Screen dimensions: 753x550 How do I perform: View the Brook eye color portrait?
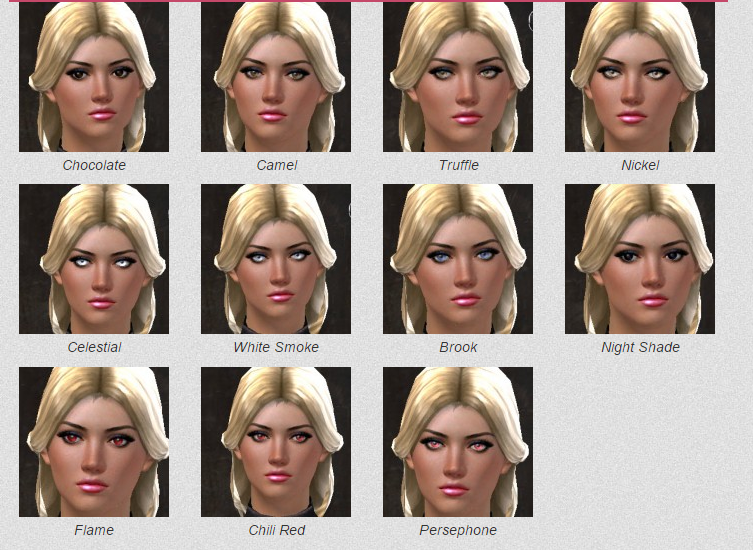(x=458, y=259)
